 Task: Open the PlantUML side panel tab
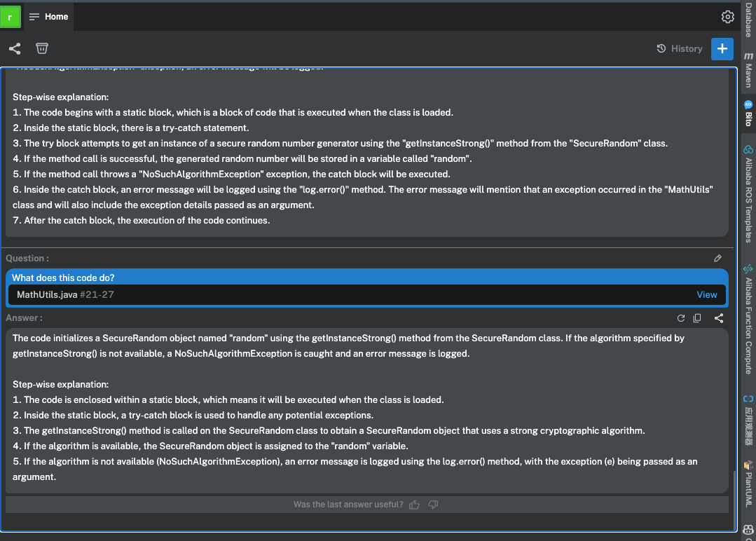pos(748,484)
